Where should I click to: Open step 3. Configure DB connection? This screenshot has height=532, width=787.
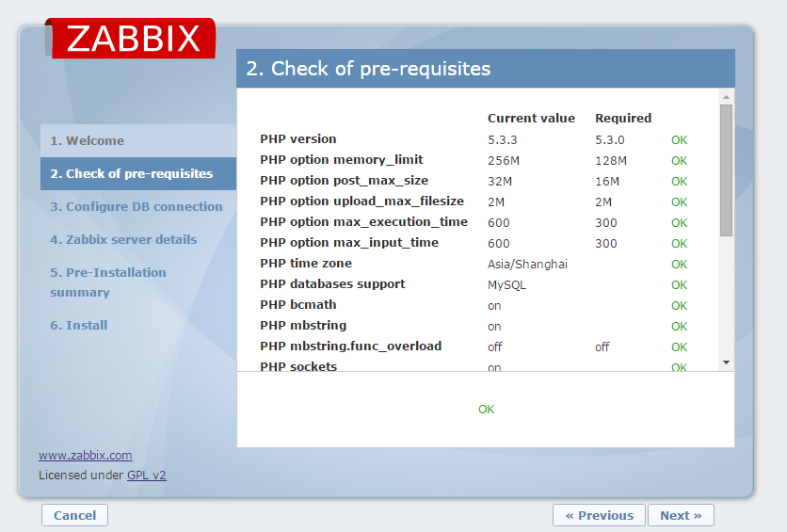[x=136, y=207]
